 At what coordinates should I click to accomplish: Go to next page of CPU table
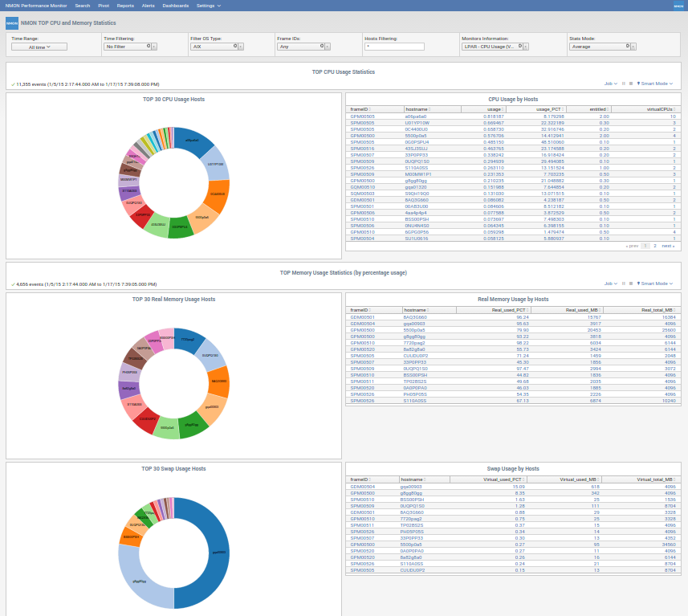point(668,246)
